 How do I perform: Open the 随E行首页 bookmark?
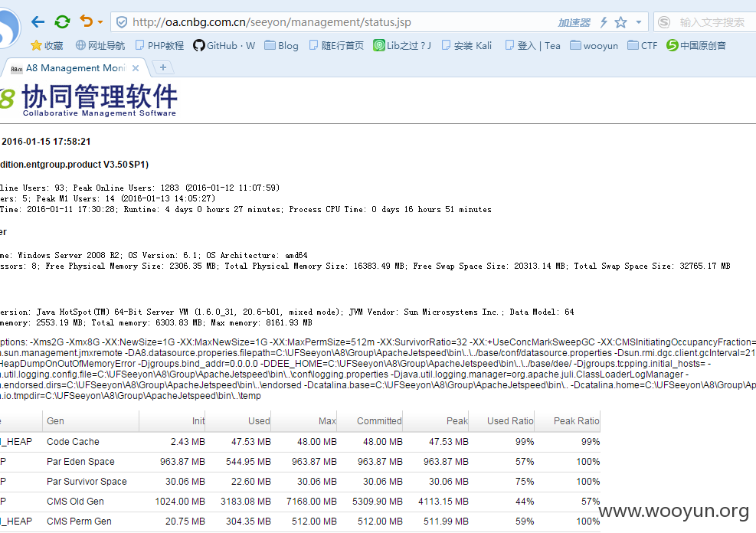click(x=336, y=45)
